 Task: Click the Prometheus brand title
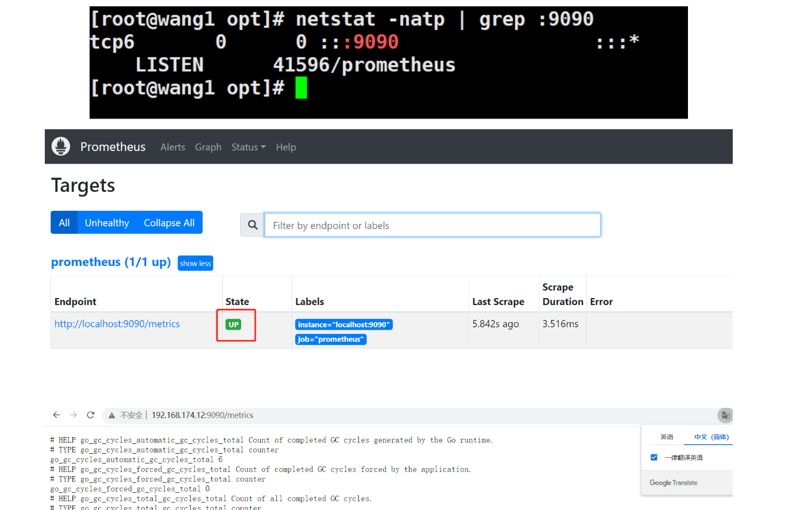tap(113, 146)
